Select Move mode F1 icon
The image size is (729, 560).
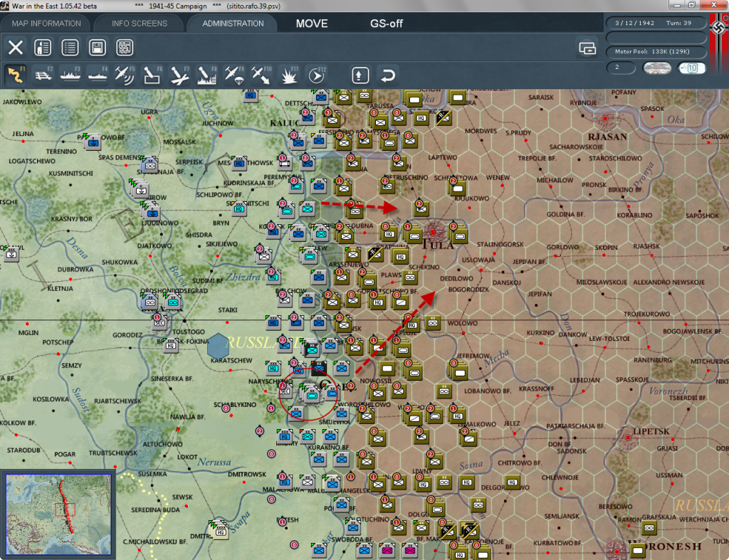point(16,75)
